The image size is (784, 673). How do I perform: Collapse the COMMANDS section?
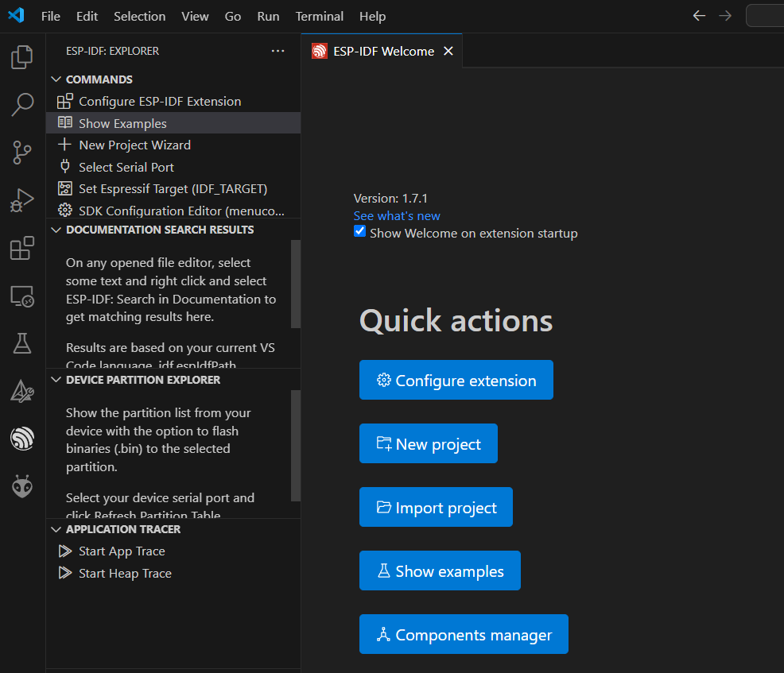(x=56, y=79)
